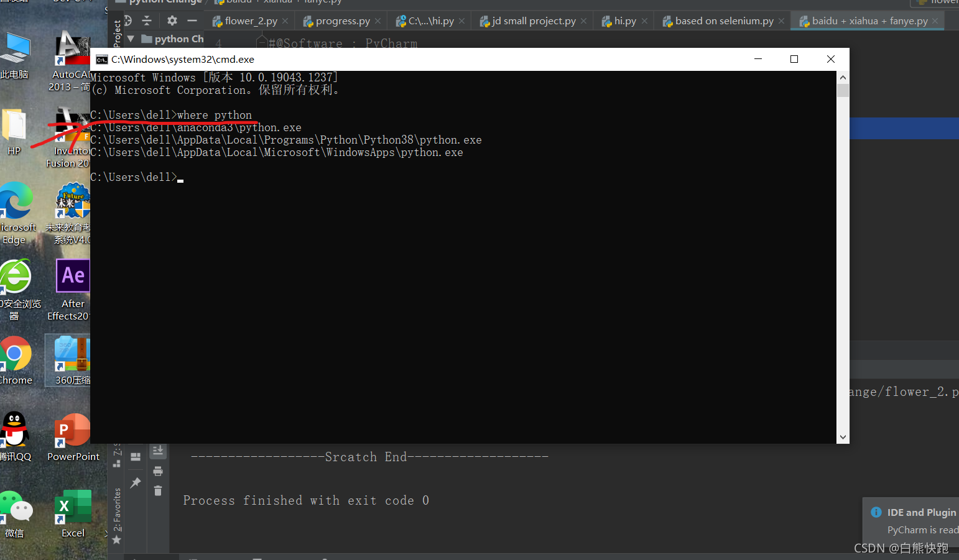Toggle the vertical Project tool window tab
This screenshot has width=959, height=560.
click(x=118, y=34)
